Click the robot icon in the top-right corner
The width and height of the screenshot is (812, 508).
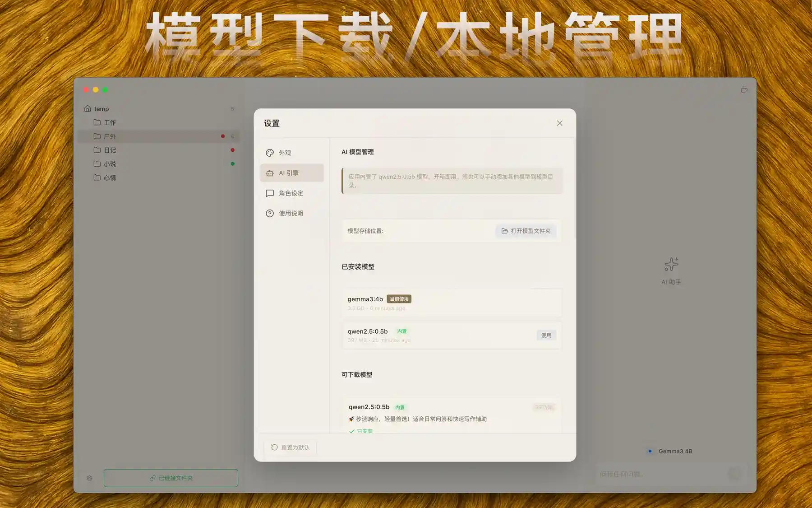[744, 89]
